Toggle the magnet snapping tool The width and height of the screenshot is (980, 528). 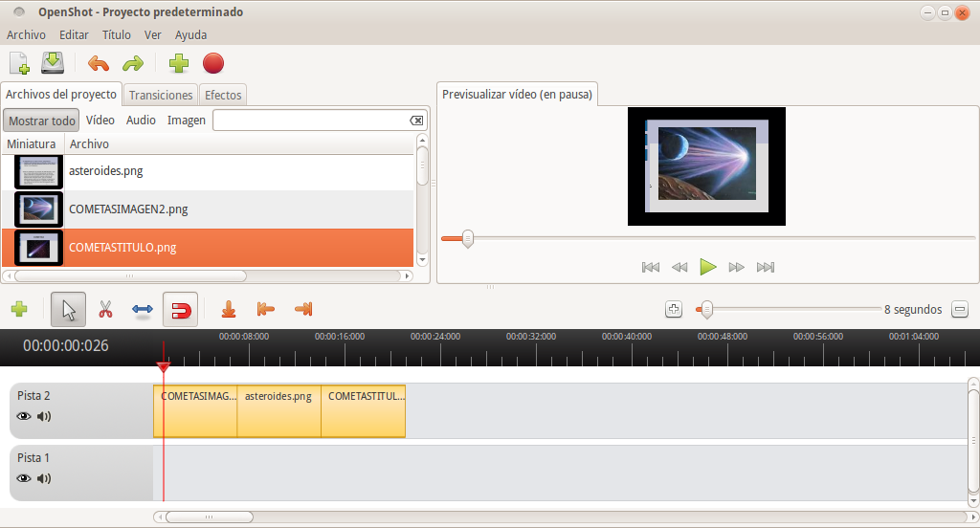tap(180, 310)
